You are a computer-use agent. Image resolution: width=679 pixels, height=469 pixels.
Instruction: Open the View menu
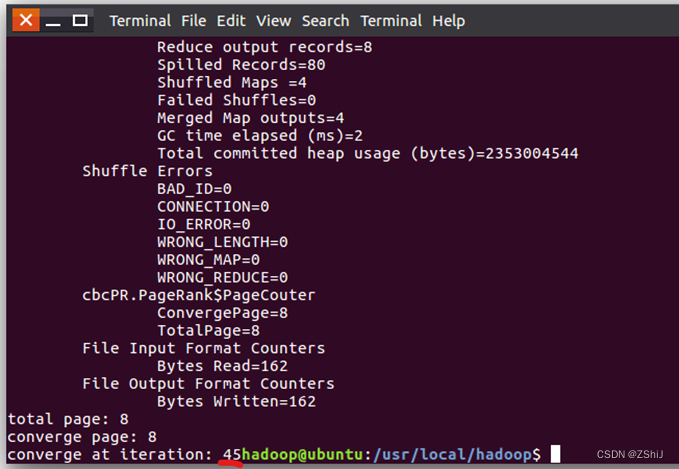pos(274,21)
